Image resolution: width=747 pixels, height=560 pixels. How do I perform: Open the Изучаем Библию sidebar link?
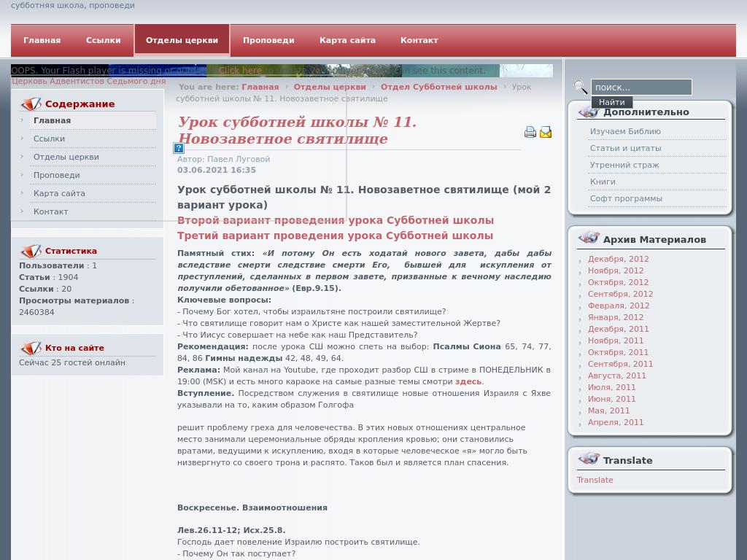pos(626,131)
